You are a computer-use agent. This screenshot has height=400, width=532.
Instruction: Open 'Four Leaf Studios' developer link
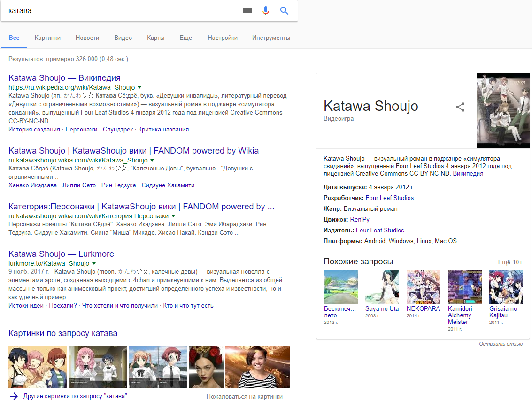click(x=390, y=198)
